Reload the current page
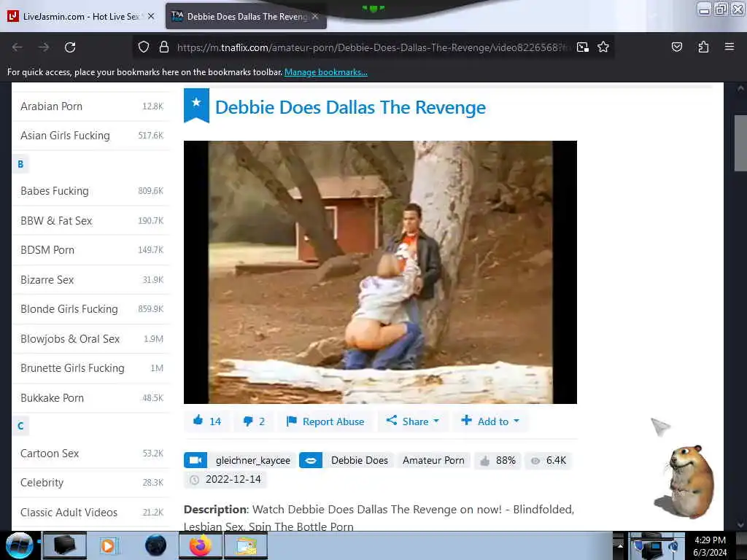 70,47
